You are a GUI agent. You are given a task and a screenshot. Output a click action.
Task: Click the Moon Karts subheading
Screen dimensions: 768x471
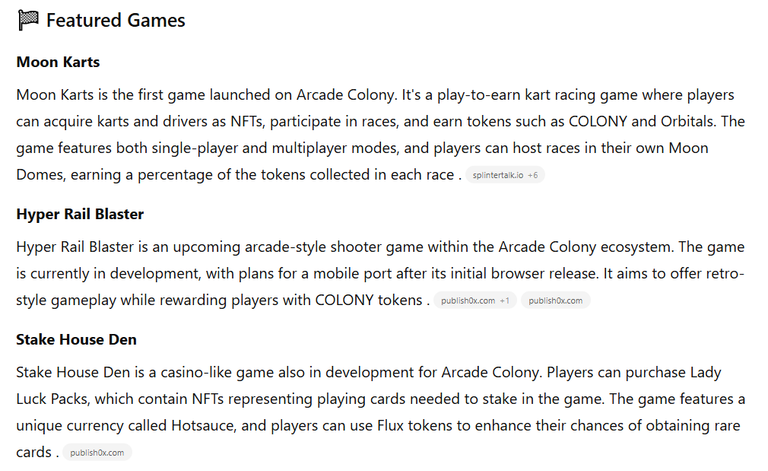click(x=58, y=62)
